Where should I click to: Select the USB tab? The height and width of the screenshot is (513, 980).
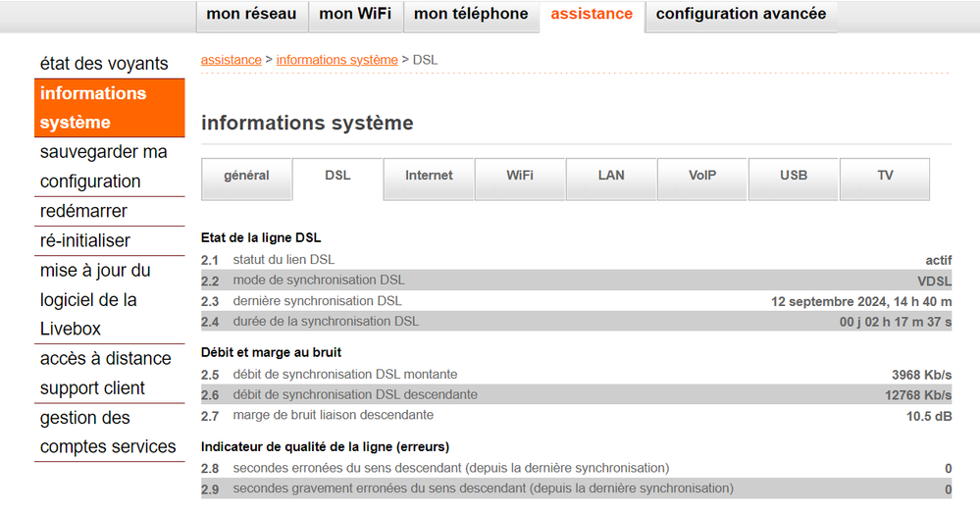click(794, 177)
